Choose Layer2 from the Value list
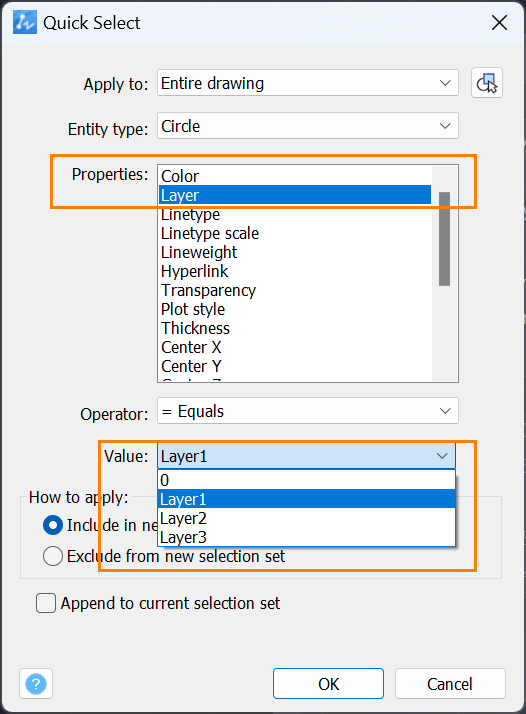The width and height of the screenshot is (526, 714). [306, 518]
